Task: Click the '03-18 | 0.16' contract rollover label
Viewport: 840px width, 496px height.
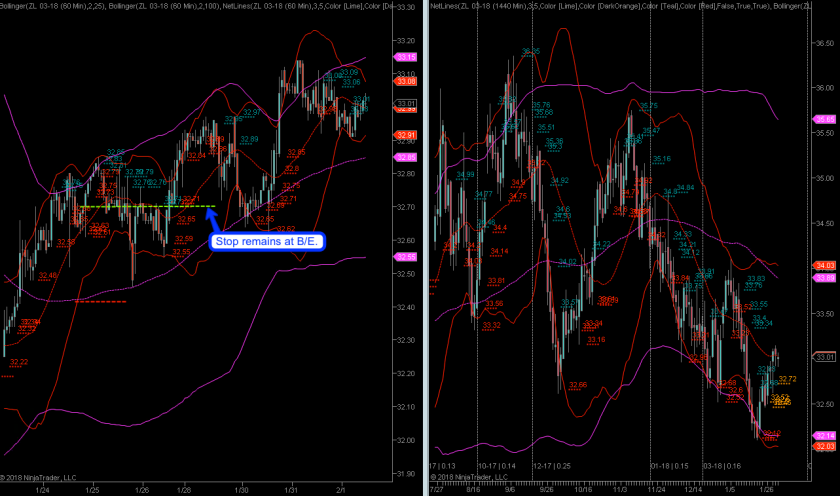Action: (722, 466)
